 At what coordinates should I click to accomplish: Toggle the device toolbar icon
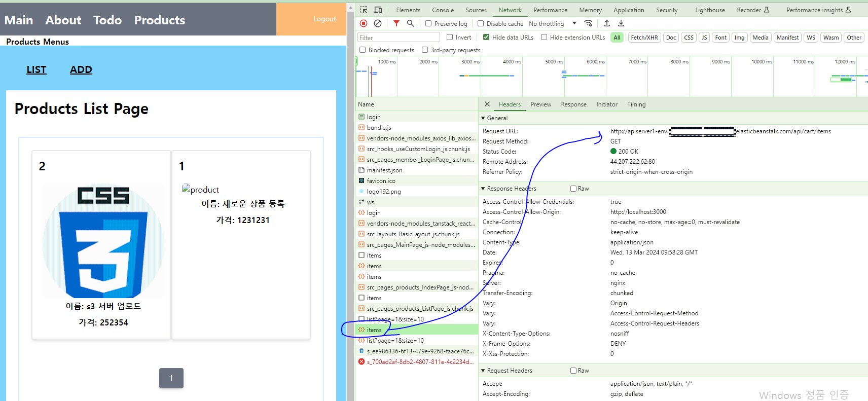[378, 10]
